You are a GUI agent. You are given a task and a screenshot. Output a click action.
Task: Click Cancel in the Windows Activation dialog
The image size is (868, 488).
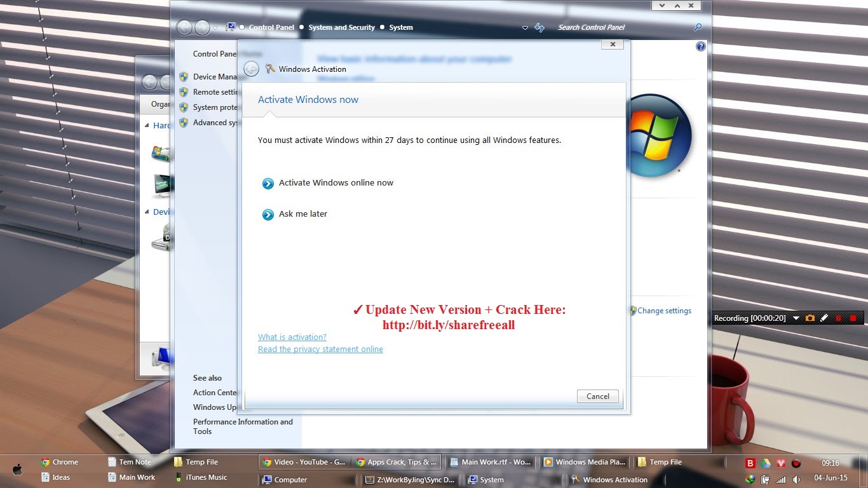coord(598,396)
